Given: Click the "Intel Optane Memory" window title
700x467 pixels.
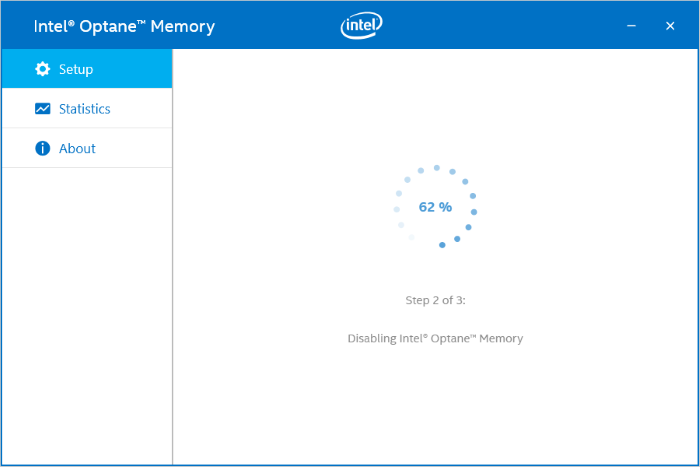Looking at the screenshot, I should pyautogui.click(x=124, y=26).
